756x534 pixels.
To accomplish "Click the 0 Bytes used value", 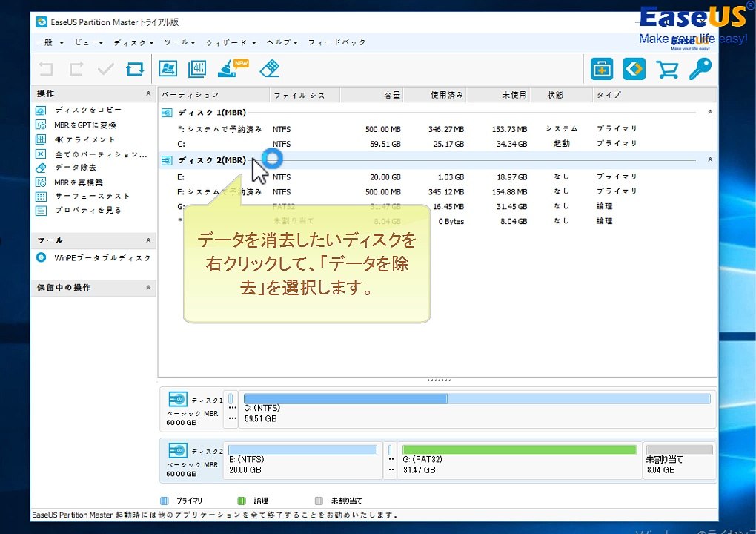I will [x=451, y=222].
